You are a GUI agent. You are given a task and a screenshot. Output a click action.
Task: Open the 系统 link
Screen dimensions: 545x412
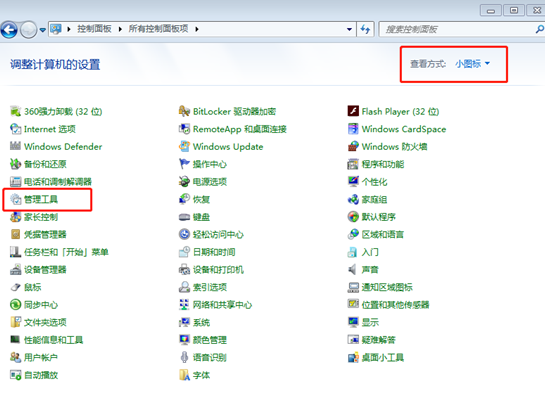point(202,322)
